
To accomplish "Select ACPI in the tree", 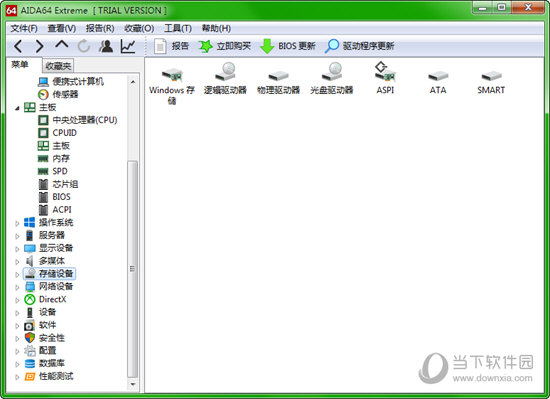I will click(62, 210).
